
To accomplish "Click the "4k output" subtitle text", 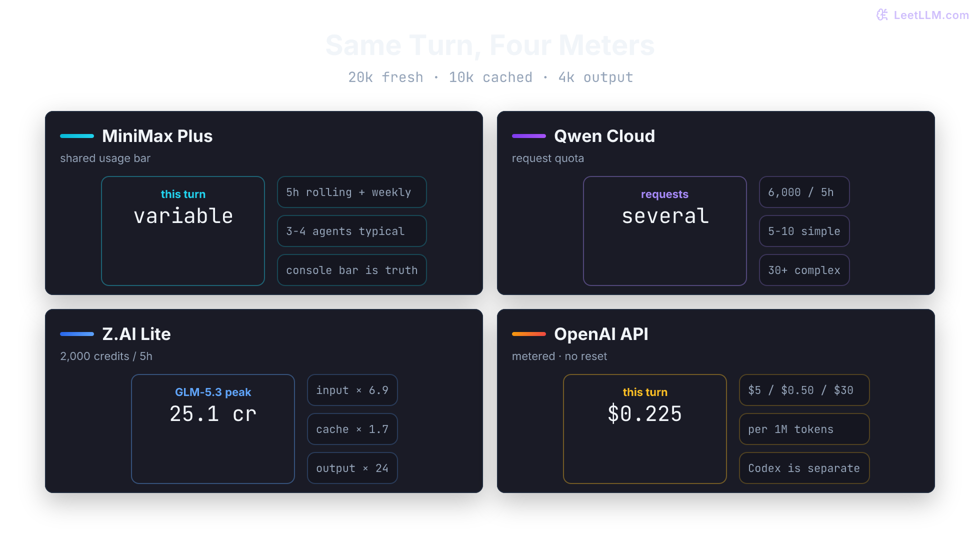I will [595, 77].
